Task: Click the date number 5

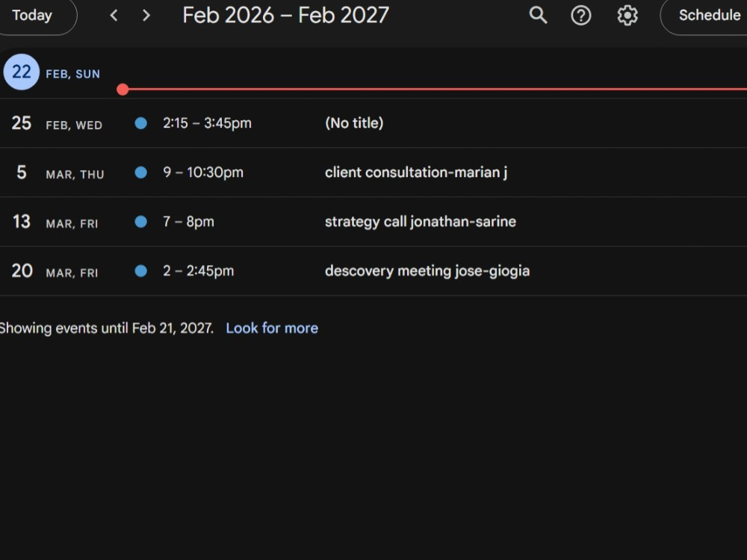Action: coord(22,172)
